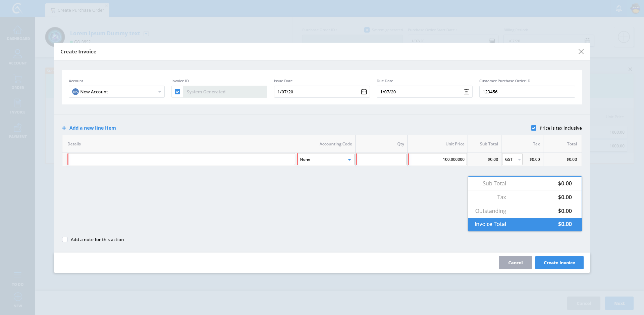Click the Customer Purchase Order ID field

[527, 92]
